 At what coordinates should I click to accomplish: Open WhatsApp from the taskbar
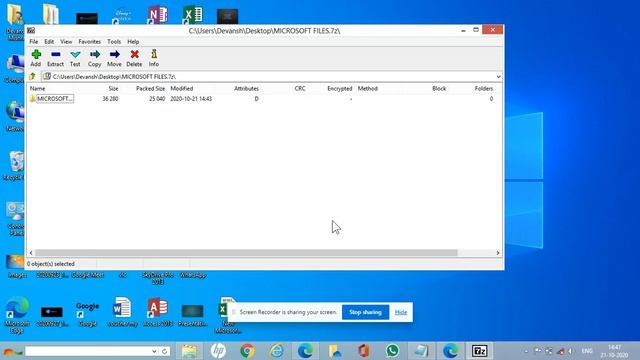coord(392,351)
